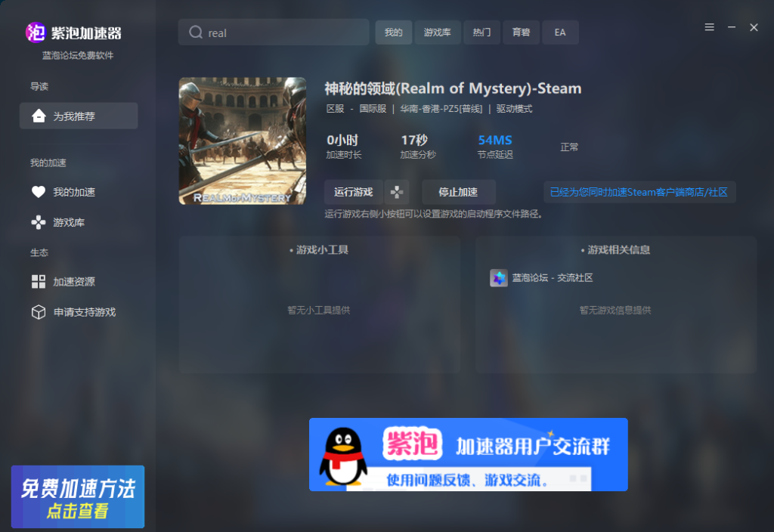Switch to the 我的 tab

point(393,32)
